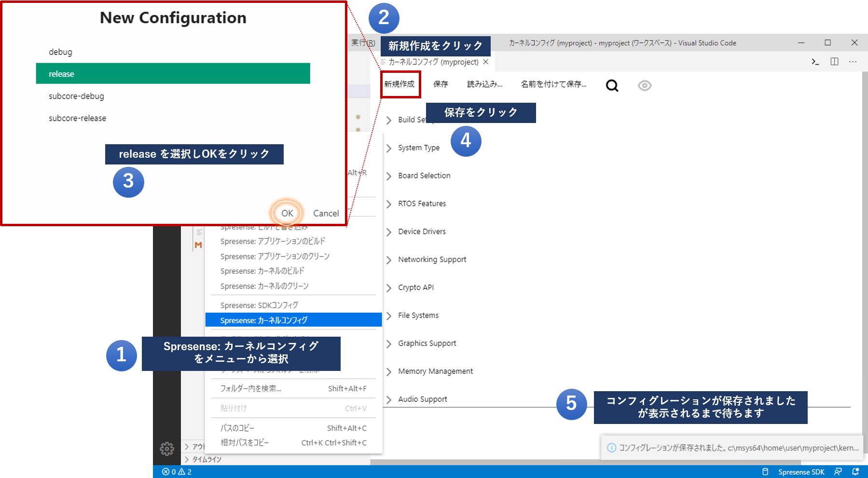Click the Spresense SDK status bar item
Viewport: 868px width, 478px height.
[x=801, y=472]
